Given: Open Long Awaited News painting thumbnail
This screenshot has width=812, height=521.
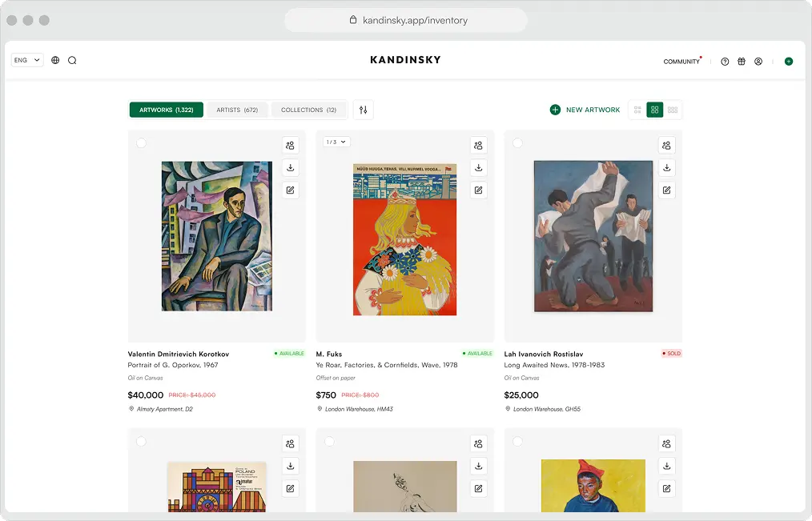Looking at the screenshot, I should pos(593,236).
